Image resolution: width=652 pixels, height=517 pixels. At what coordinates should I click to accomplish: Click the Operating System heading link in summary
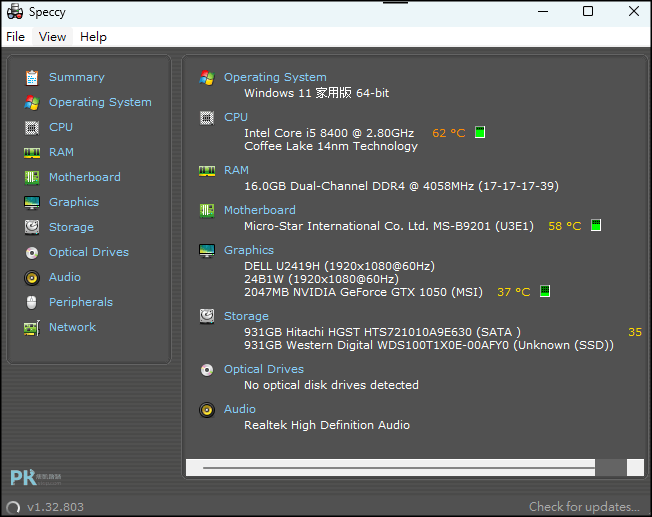point(275,77)
